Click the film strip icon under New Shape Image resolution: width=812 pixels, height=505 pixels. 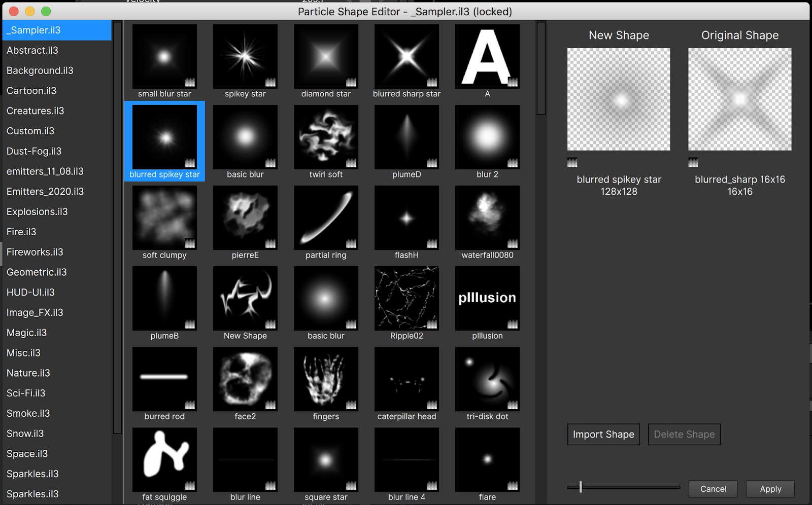(x=572, y=163)
